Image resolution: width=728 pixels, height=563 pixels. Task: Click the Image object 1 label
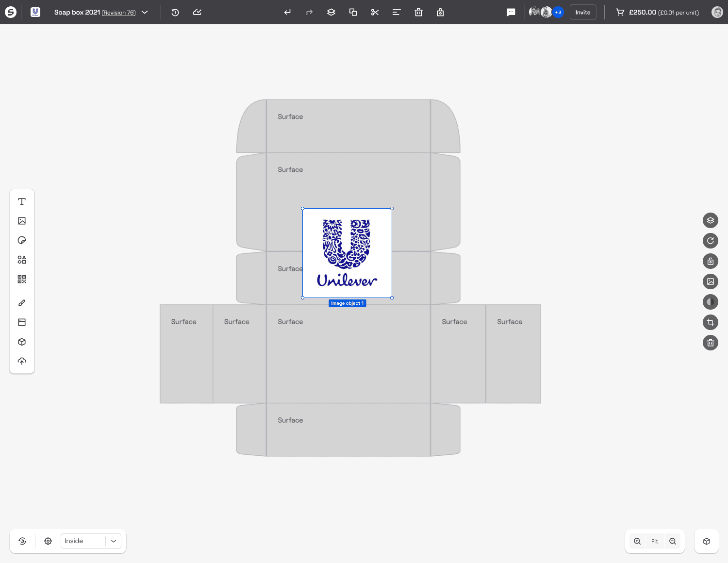tap(347, 303)
